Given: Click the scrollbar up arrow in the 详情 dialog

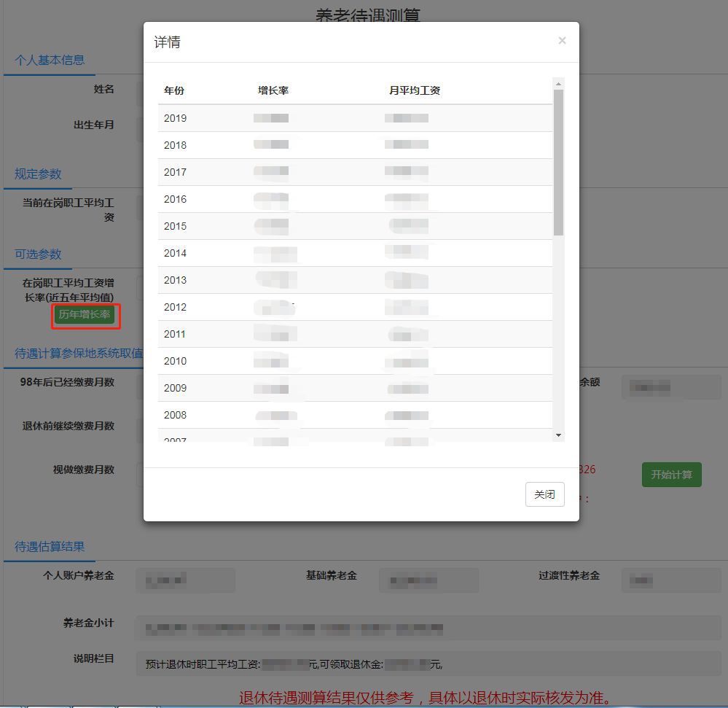Looking at the screenshot, I should [x=558, y=82].
